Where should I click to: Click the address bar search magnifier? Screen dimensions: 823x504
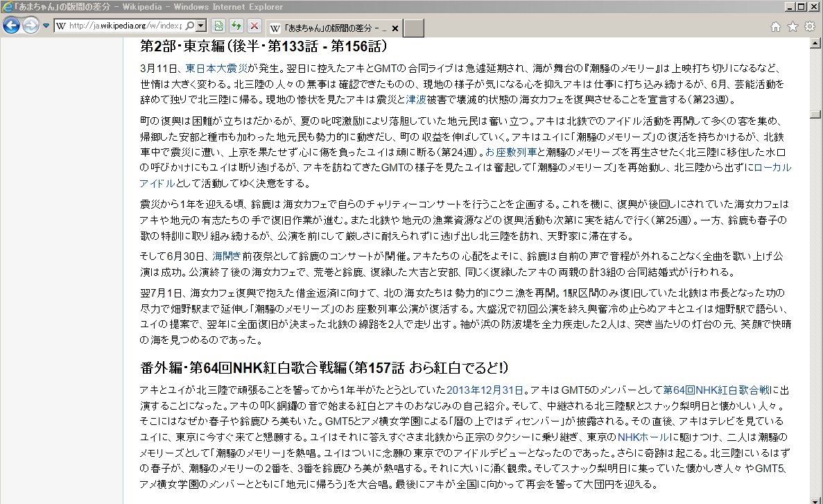(x=189, y=25)
